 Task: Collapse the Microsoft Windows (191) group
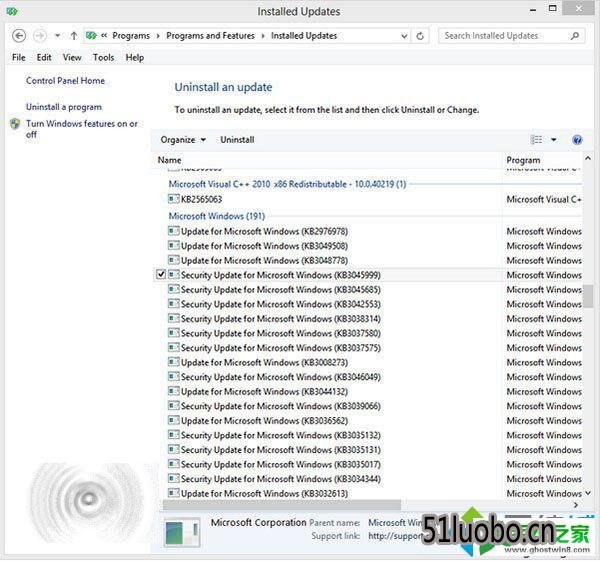(x=217, y=216)
